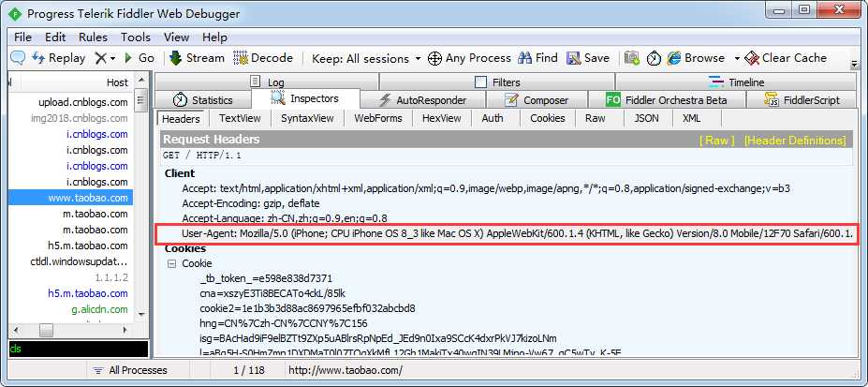Click the timer stopwatch icon
Viewport: 868px width, 387px height.
click(655, 58)
